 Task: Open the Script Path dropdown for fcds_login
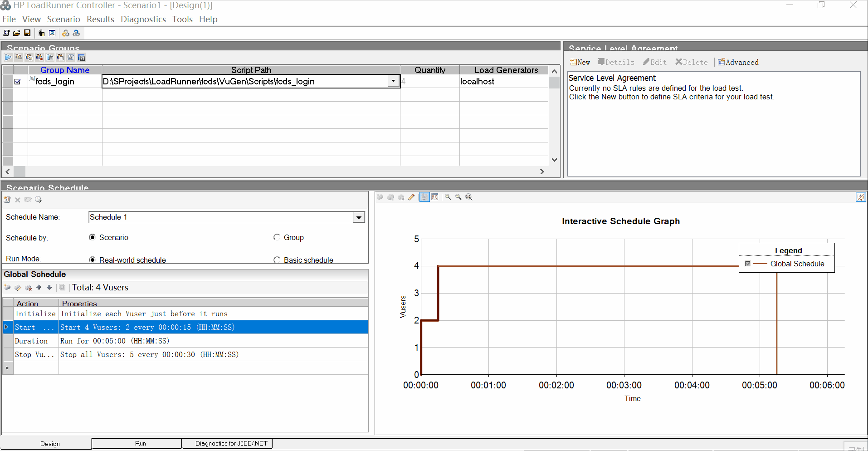393,81
